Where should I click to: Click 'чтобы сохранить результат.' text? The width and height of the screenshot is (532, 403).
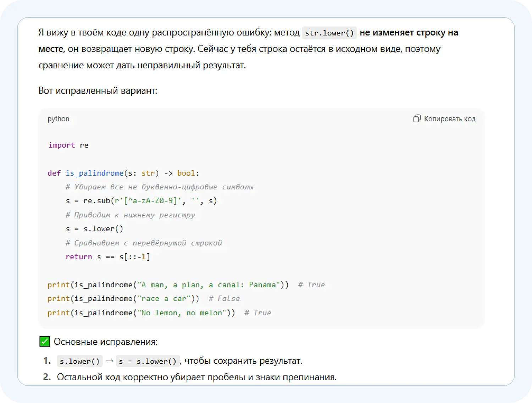pos(243,361)
